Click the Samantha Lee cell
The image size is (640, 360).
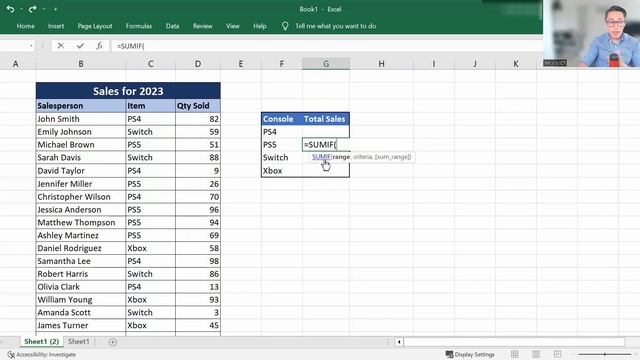point(81,261)
